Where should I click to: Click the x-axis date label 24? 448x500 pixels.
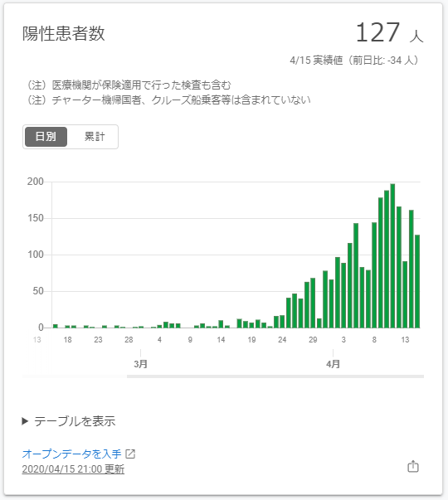point(282,340)
